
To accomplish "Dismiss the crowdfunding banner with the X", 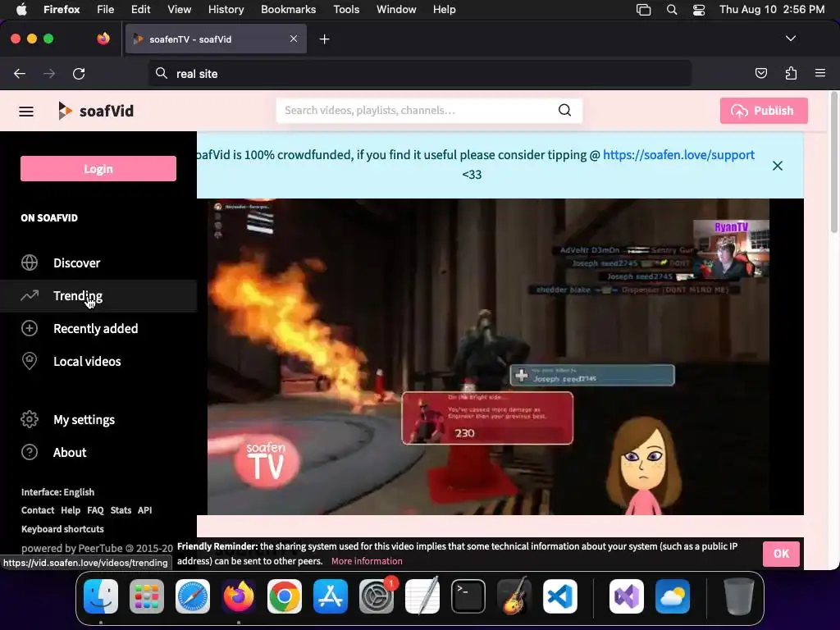I will (778, 166).
